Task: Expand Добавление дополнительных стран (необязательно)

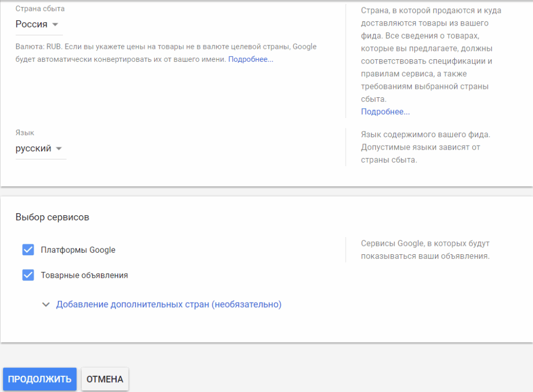Action: click(x=169, y=305)
